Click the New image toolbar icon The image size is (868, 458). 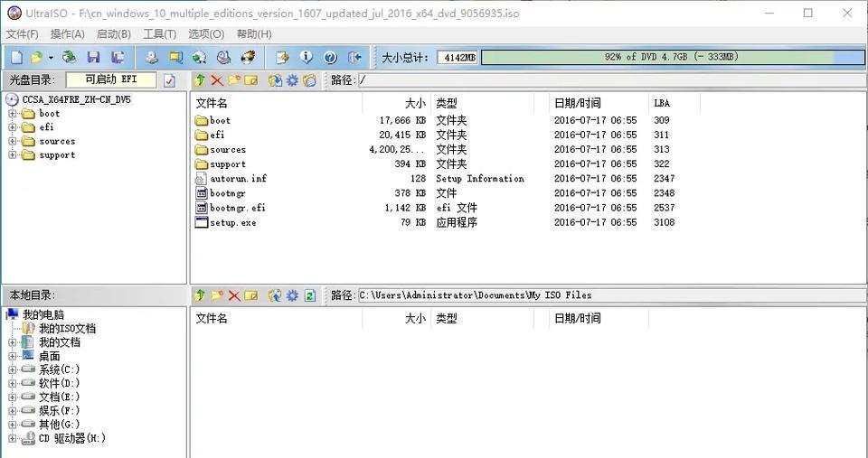(17, 57)
